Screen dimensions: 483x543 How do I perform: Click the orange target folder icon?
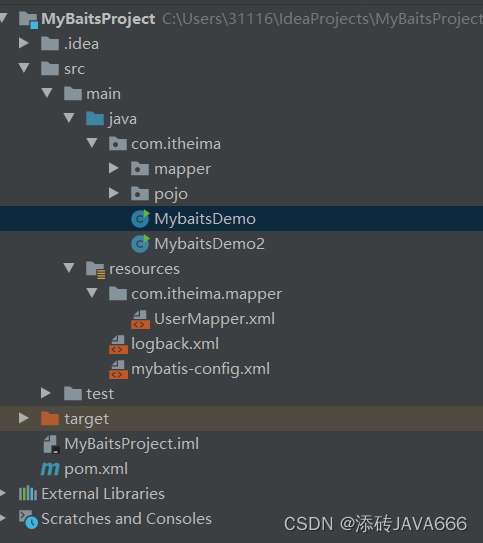[50, 418]
